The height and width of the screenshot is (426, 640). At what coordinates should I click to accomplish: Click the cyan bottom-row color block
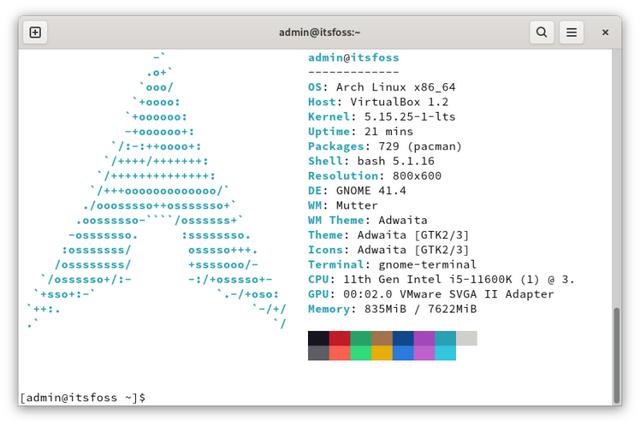(445, 353)
